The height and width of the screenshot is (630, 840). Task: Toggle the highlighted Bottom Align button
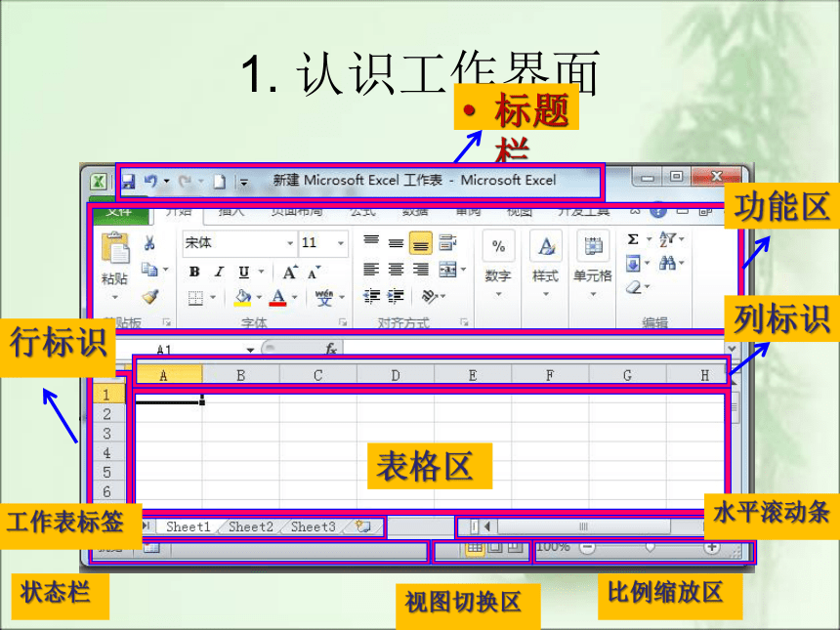[x=421, y=243]
